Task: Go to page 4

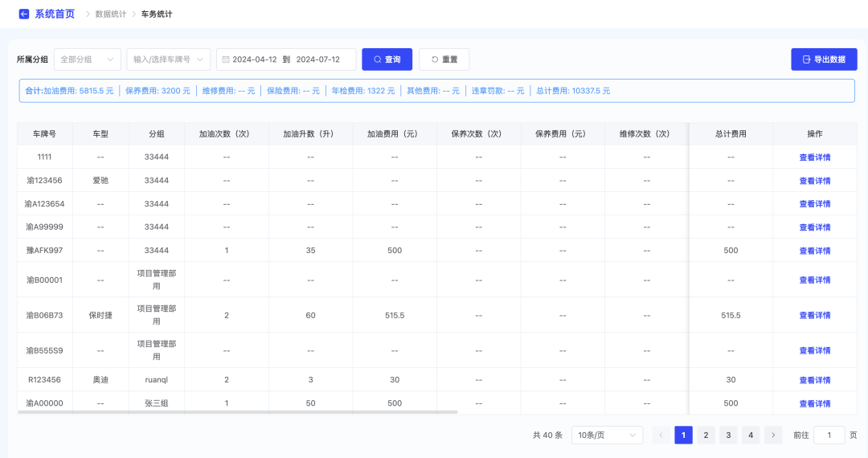Action: point(751,436)
